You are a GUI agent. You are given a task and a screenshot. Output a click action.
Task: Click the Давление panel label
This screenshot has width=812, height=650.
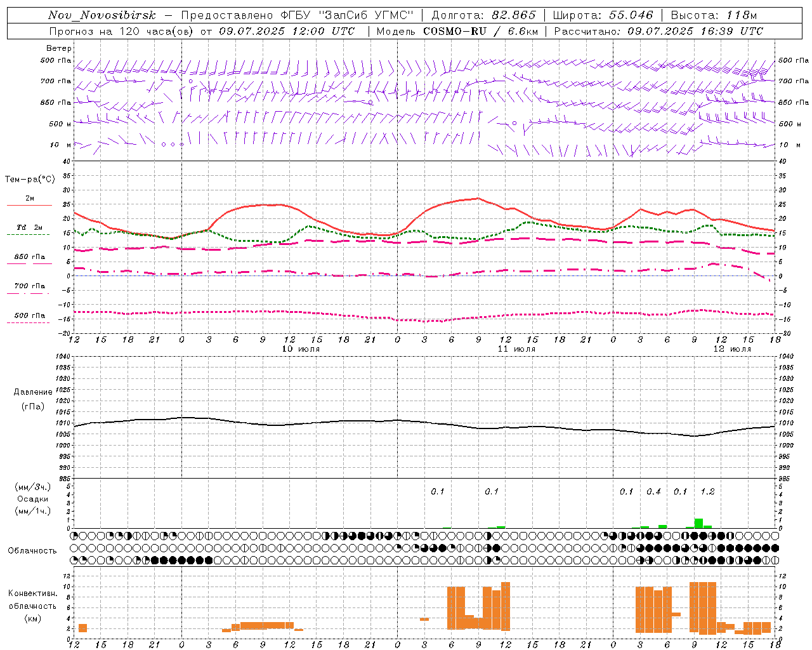click(x=33, y=392)
